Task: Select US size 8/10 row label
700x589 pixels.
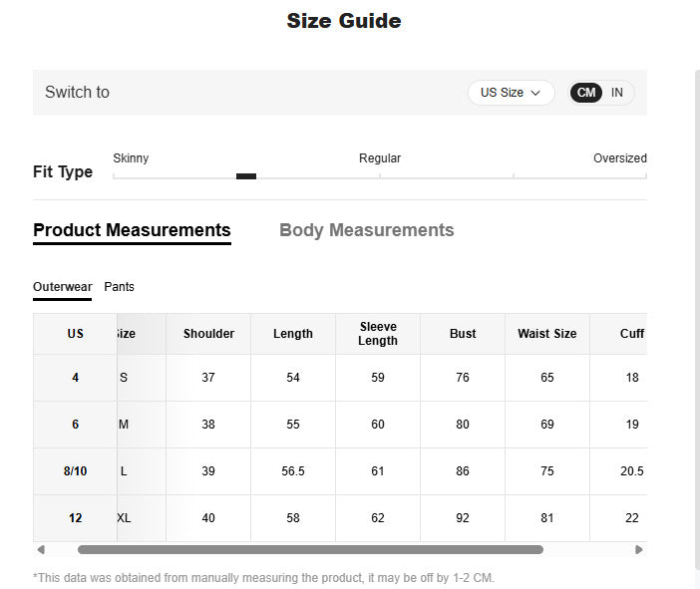Action: [75, 471]
